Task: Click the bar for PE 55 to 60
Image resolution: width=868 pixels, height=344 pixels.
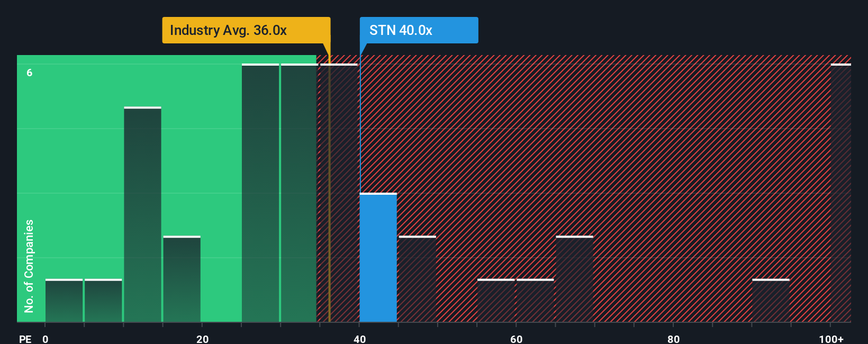Action: tap(496, 301)
